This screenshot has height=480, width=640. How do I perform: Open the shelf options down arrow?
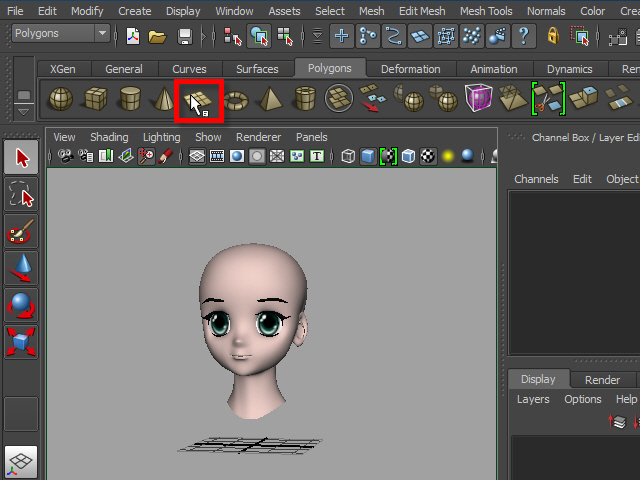tap(24, 111)
